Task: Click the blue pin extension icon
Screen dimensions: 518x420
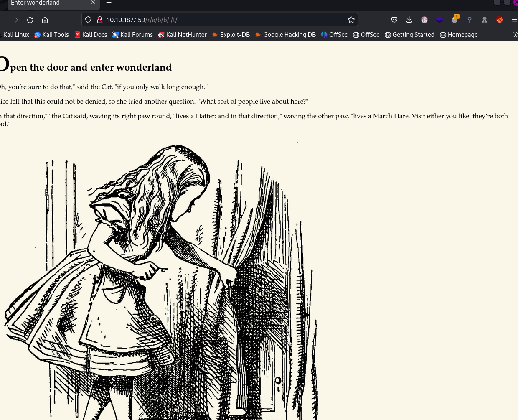Action: (x=470, y=20)
